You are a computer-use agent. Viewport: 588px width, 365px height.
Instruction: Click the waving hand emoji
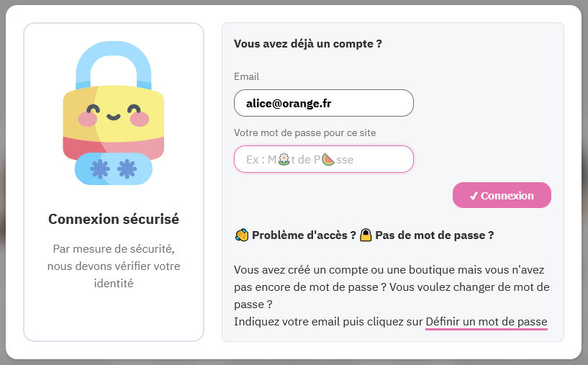(241, 235)
